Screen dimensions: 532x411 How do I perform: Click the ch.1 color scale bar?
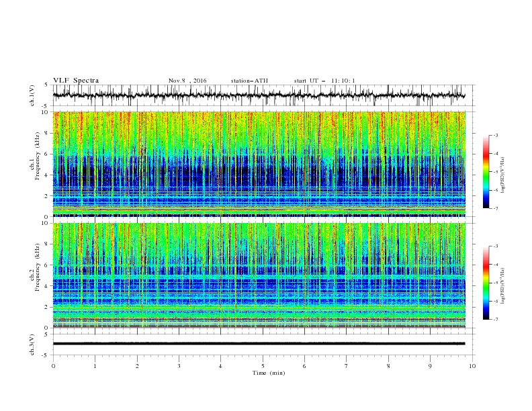(486, 172)
